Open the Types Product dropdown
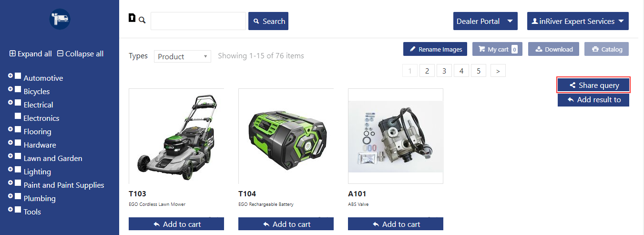The width and height of the screenshot is (644, 235). tap(182, 56)
